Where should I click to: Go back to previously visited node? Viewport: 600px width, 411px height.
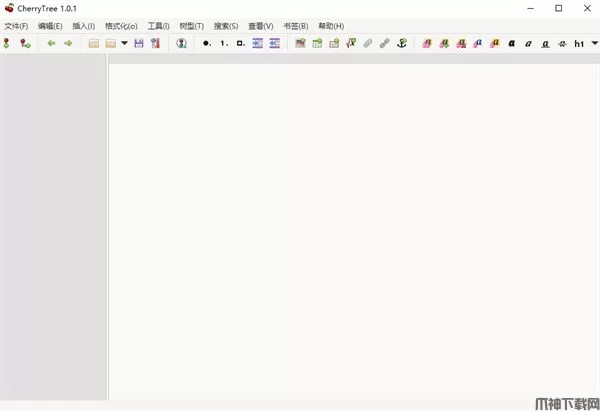[x=51, y=43]
